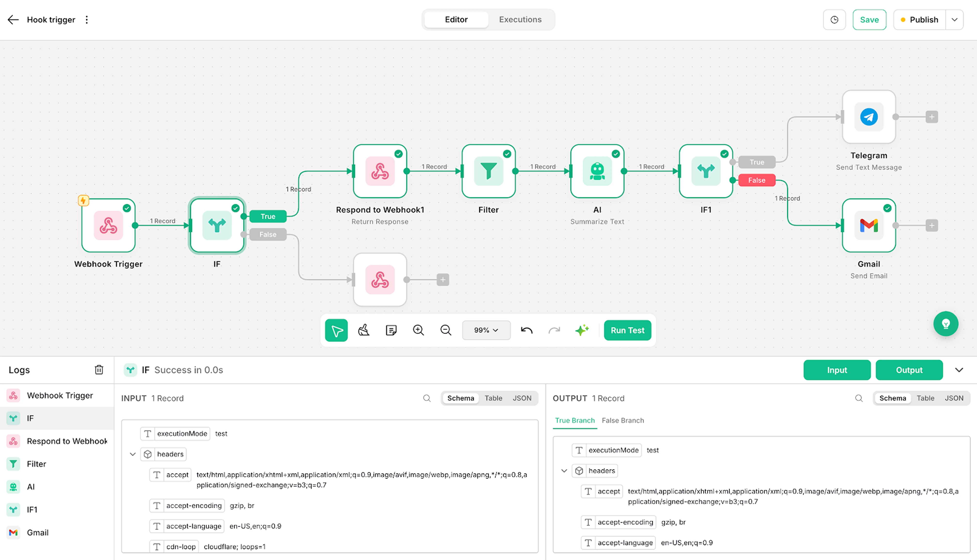
Task: Switch to the Executions tab
Action: pos(520,20)
